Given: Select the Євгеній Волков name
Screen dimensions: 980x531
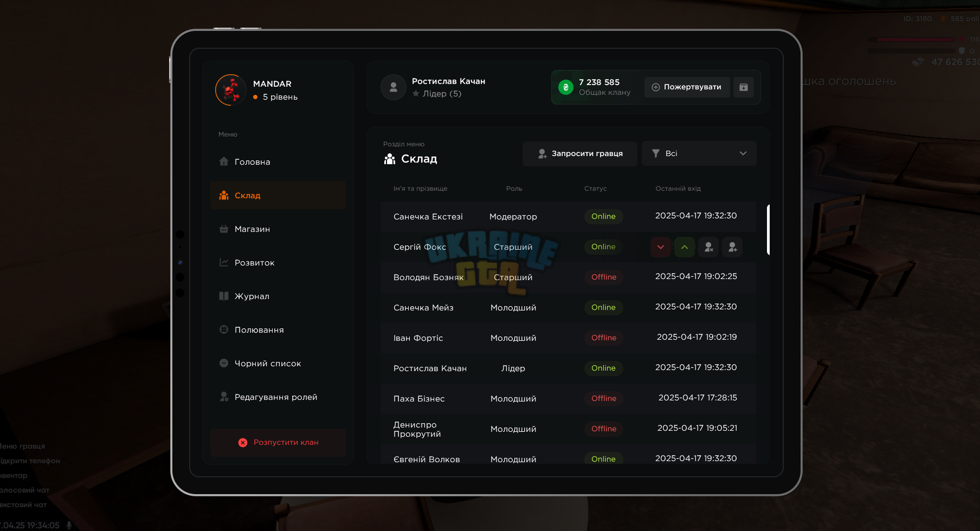Looking at the screenshot, I should click(427, 459).
